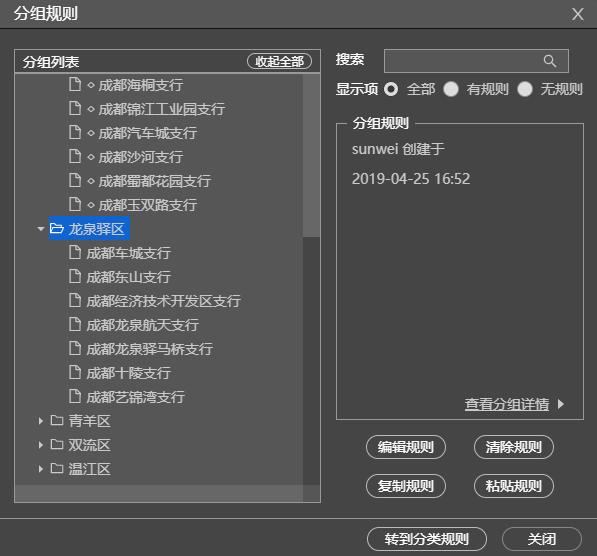The width and height of the screenshot is (597, 556).
Task: Click folder icon next to 青羊区
Action: [x=57, y=420]
